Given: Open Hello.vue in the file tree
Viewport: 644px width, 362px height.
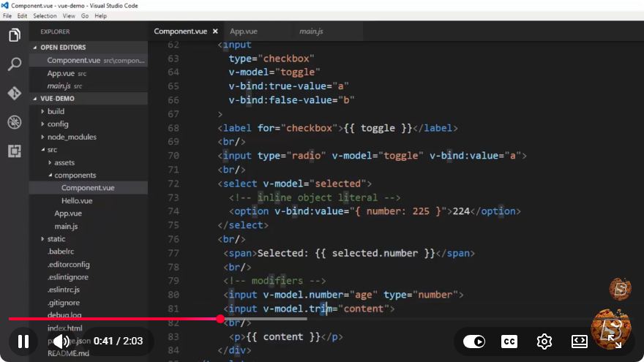Looking at the screenshot, I should point(77,200).
